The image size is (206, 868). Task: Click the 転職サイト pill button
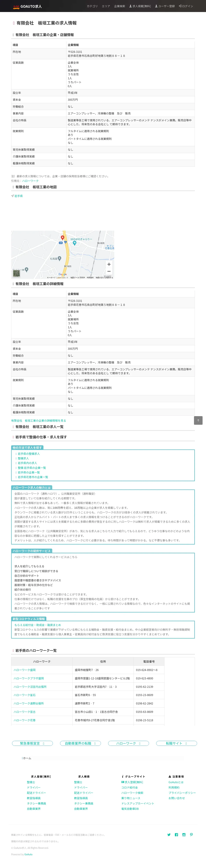click(176, 743)
